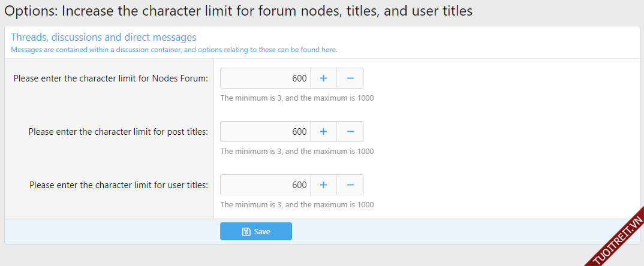The height and width of the screenshot is (266, 644).
Task: Select the user titles limit input field
Action: pyautogui.click(x=265, y=185)
